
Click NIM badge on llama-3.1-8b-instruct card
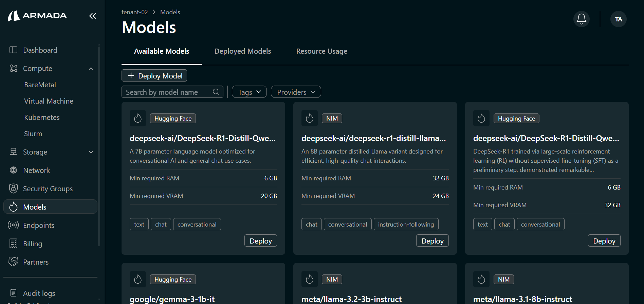[504, 280]
